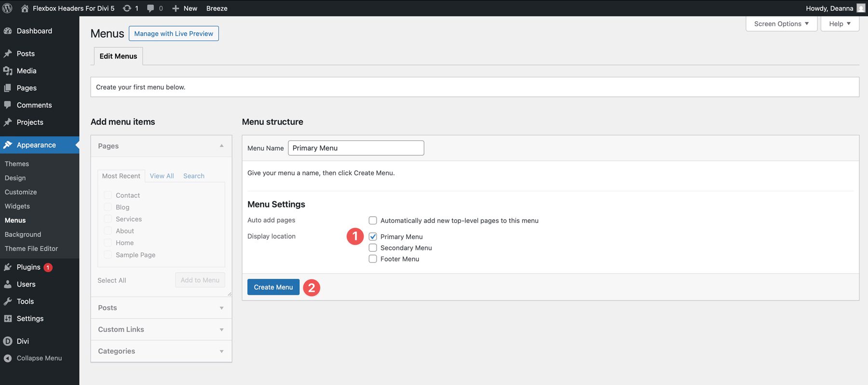Click into the Menu Name text field
Viewport: 868px width, 385px height.
[356, 148]
